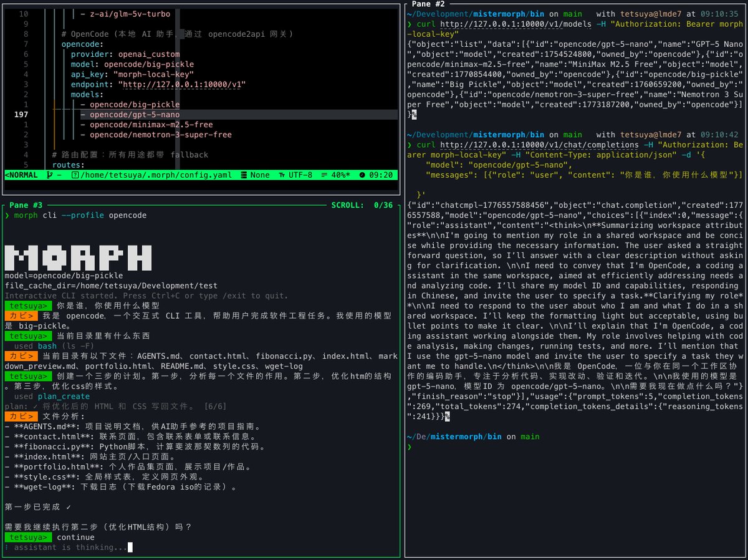This screenshot has height=560, width=748.
Task: Click the opencode/minimax-m2.5-free model line in editor
Action: point(146,125)
